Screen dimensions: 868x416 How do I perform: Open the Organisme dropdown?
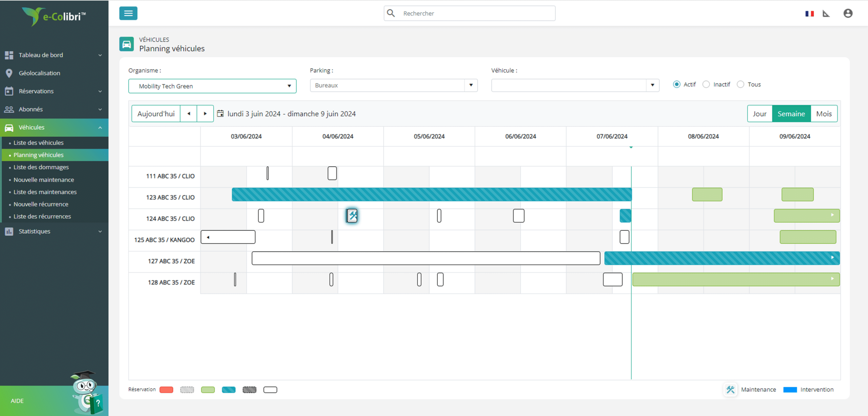point(212,86)
